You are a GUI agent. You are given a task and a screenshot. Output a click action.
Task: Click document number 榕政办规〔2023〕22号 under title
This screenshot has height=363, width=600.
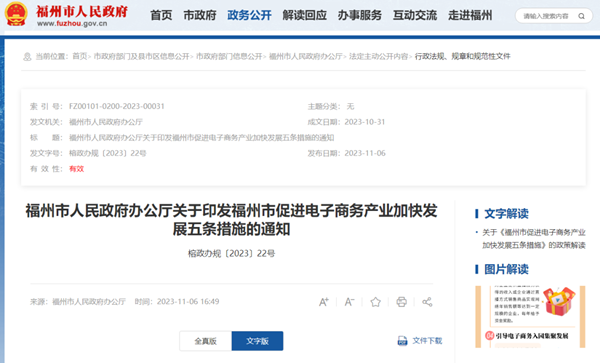click(231, 253)
